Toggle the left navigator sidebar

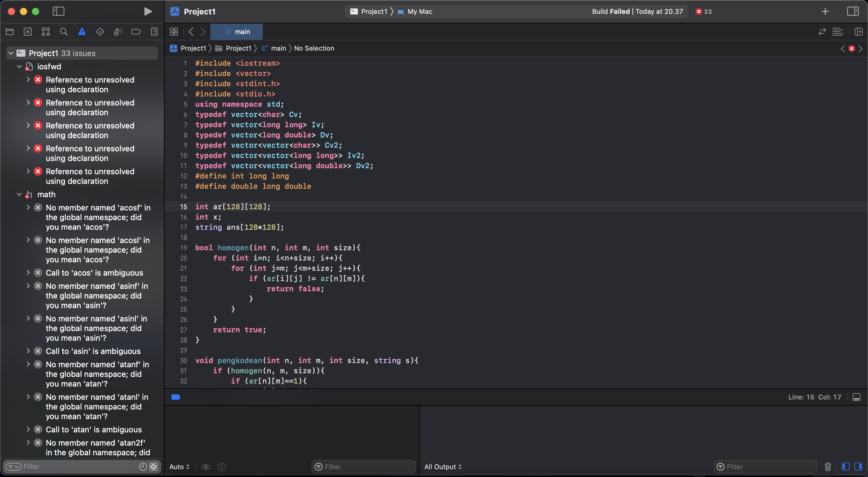[58, 11]
